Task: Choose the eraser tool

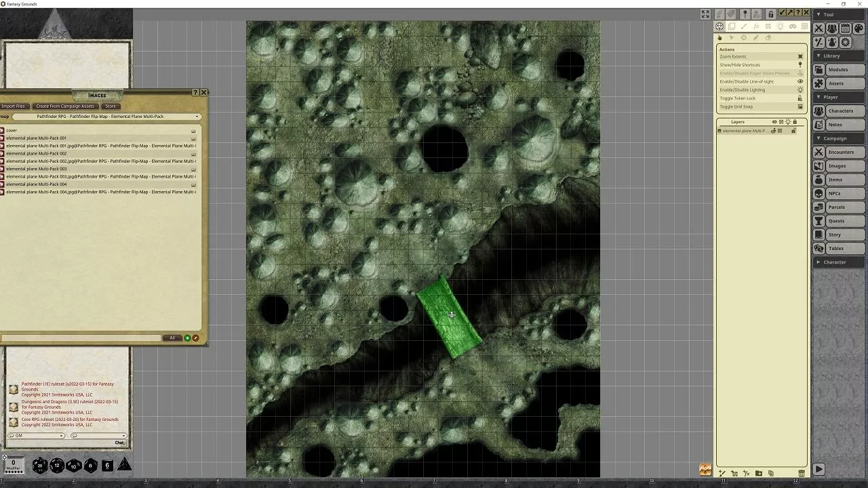Action: tap(768, 38)
